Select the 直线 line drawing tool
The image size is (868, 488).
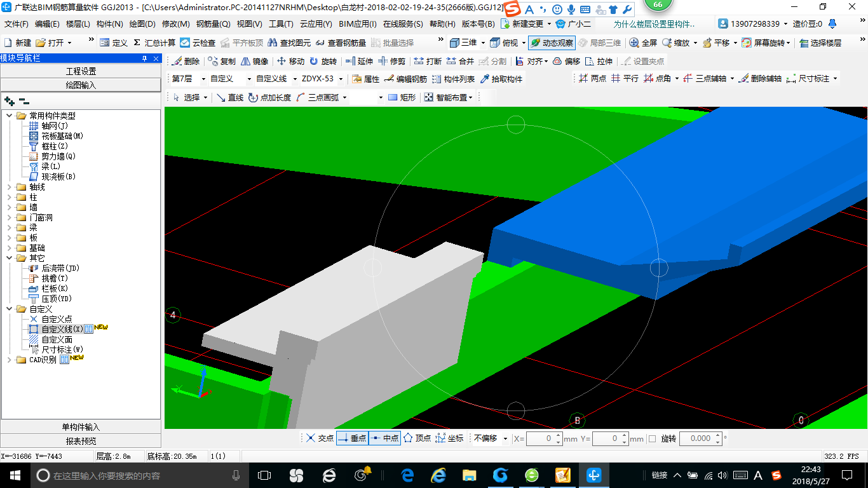tap(229, 97)
